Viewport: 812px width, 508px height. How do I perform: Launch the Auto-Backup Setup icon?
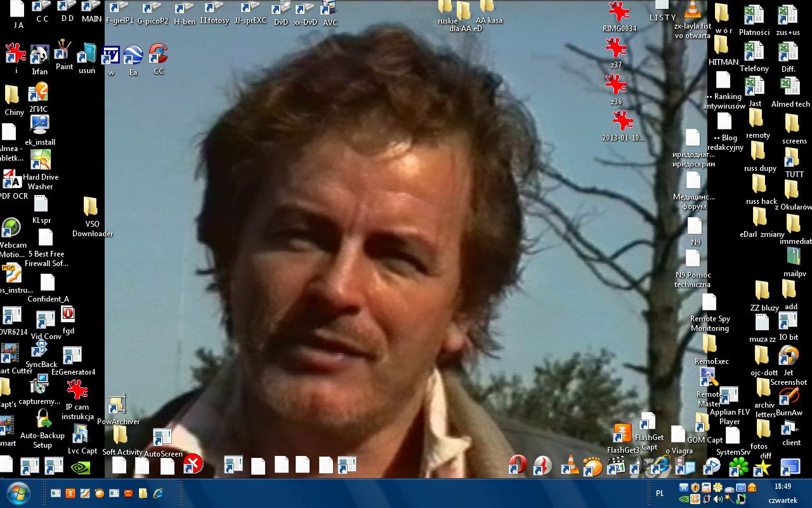tap(43, 419)
